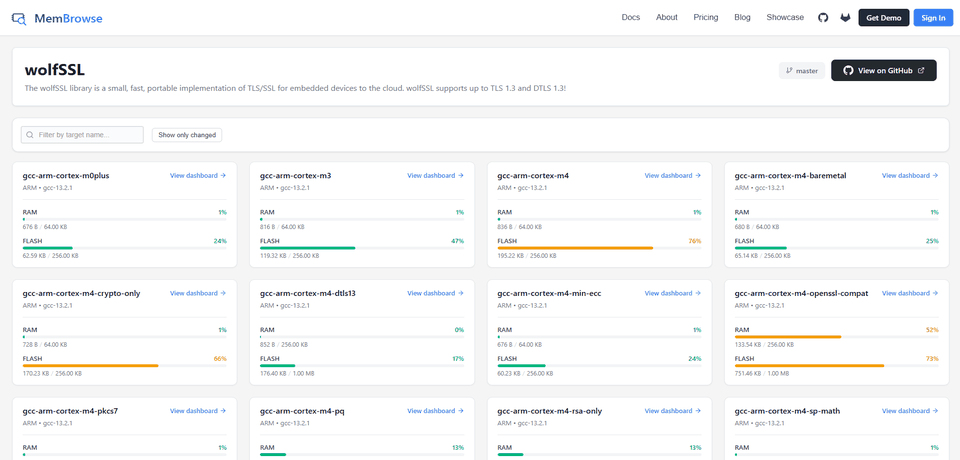
Task: Click the search magnifier in the filter field
Action: [x=29, y=135]
